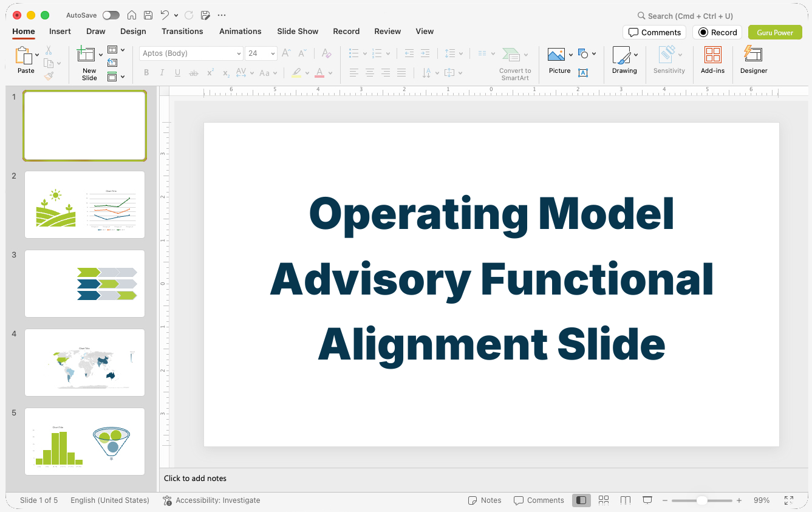812x512 pixels.
Task: Open the Add-ins icon
Action: click(x=713, y=55)
